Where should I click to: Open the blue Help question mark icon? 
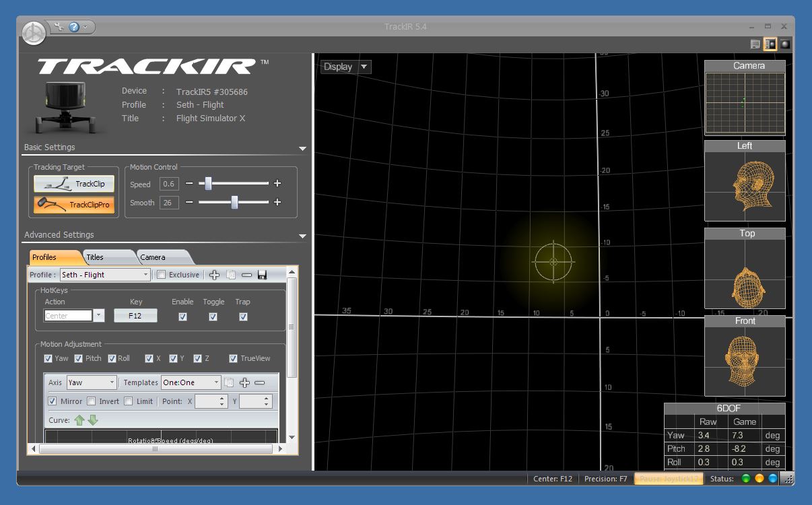click(x=74, y=27)
